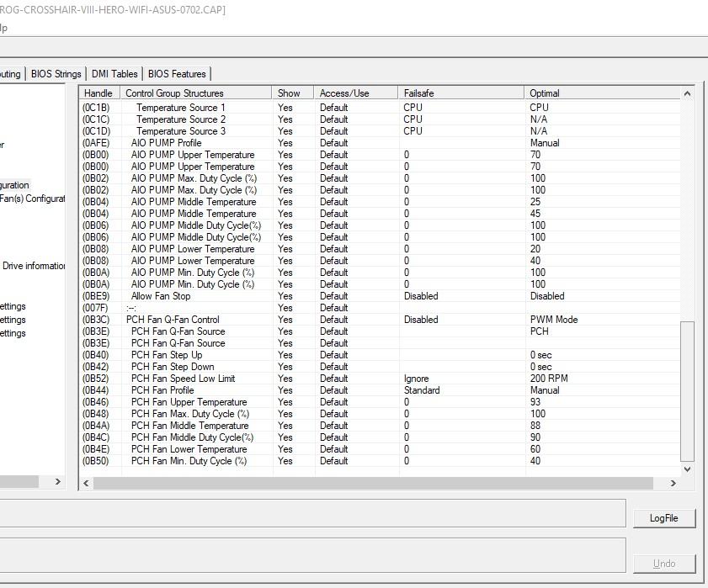Sort by the Handle column header
This screenshot has width=708, height=588.
coord(100,93)
